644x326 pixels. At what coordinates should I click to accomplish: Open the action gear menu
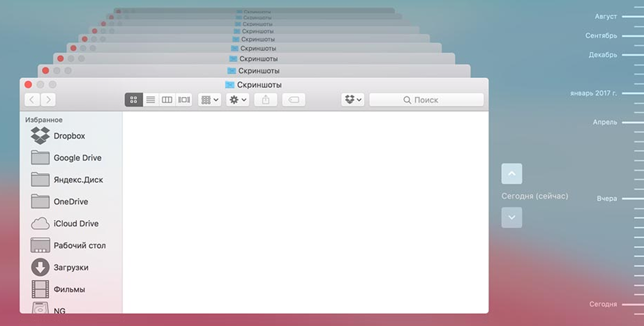click(x=237, y=99)
